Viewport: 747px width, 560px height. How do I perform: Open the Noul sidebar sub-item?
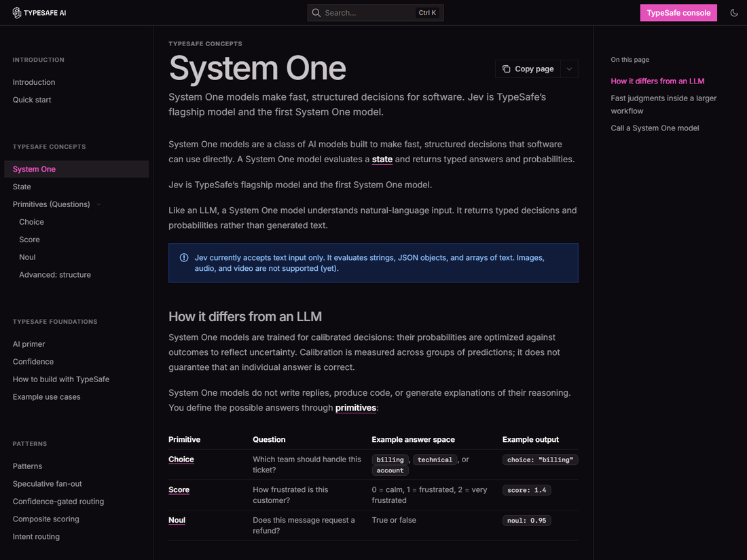(x=27, y=257)
